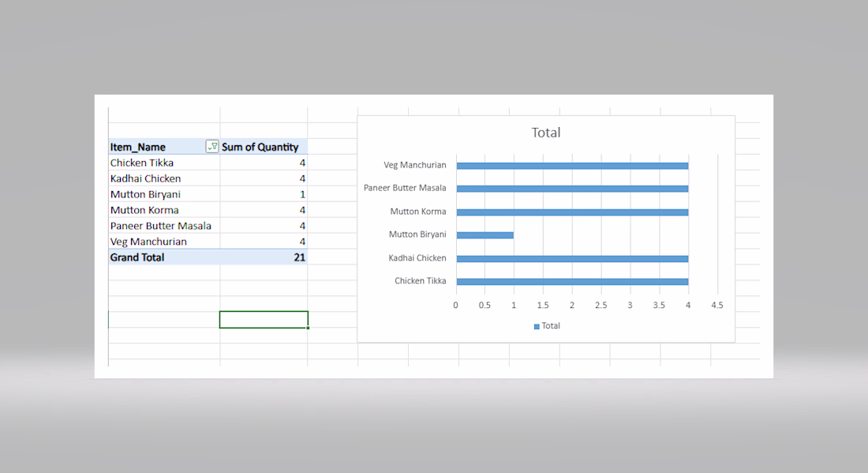Select the Kadhai Chicken chart bar
This screenshot has height=473, width=868.
click(x=572, y=259)
